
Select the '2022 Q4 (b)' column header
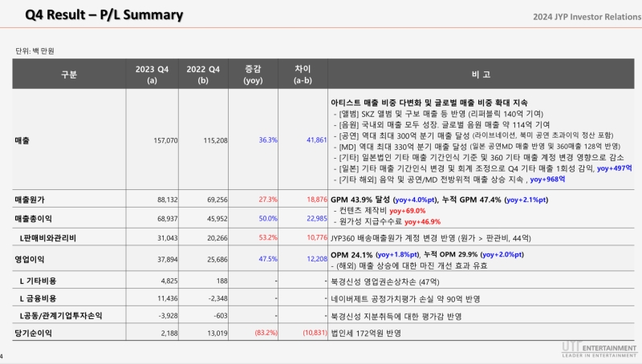[203, 75]
